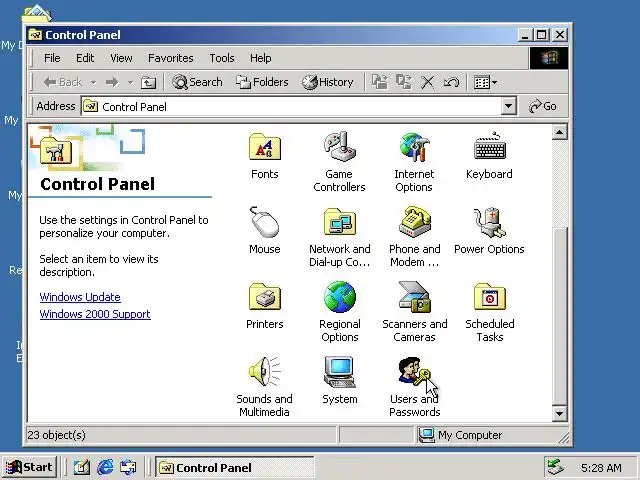
Task: Open the Regional Options globe icon
Action: point(340,297)
